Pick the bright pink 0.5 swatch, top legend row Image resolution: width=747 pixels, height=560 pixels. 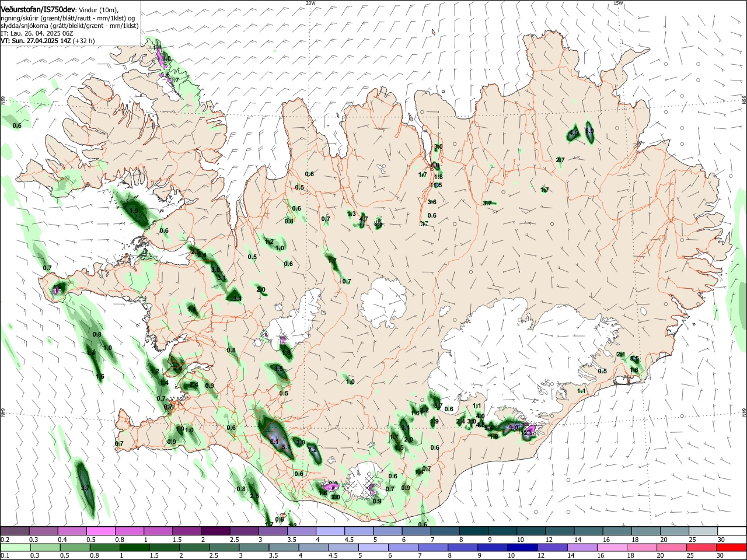(x=100, y=531)
